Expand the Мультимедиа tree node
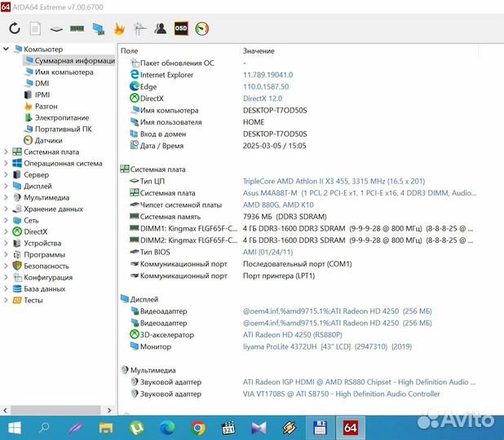This screenshot has width=504, height=440. 6,197
